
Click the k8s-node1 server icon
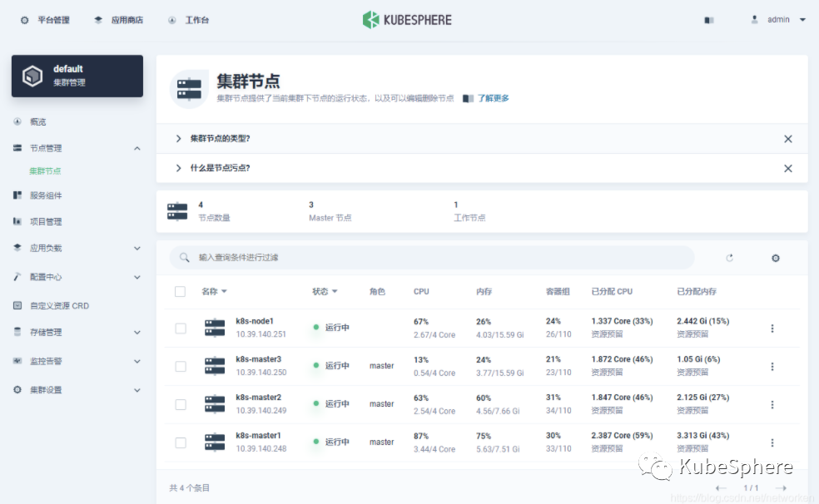click(x=215, y=329)
